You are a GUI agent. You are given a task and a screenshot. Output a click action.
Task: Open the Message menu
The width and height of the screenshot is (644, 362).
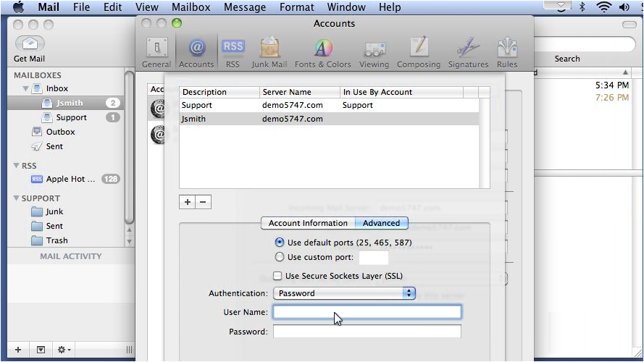[245, 7]
